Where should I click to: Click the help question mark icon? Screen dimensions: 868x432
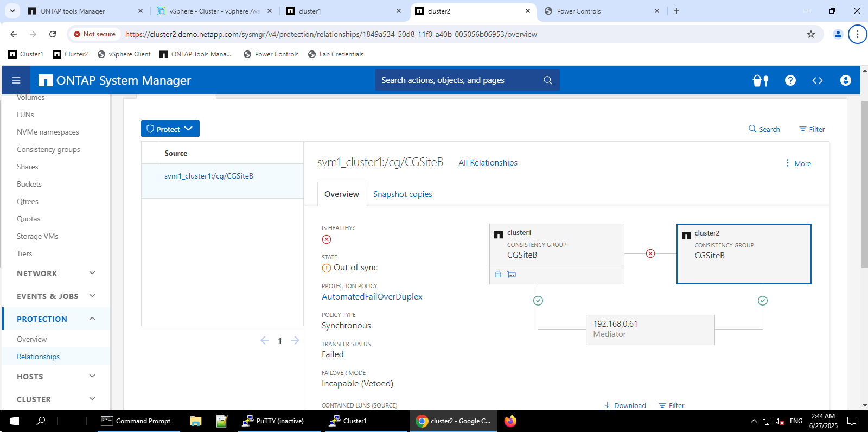coord(790,80)
